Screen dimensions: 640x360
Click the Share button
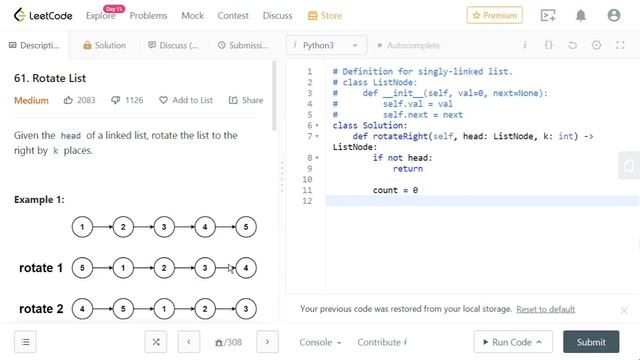coord(246,100)
